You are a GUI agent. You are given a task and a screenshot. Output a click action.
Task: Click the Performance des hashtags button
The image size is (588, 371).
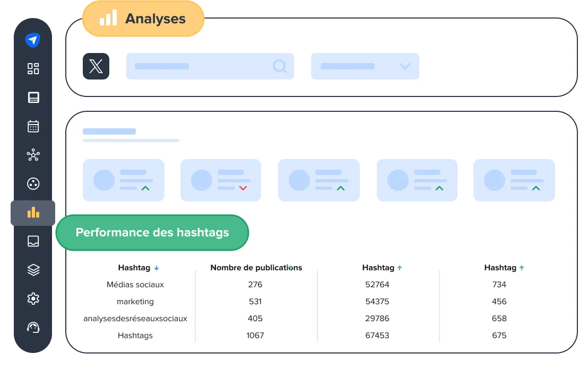152,232
